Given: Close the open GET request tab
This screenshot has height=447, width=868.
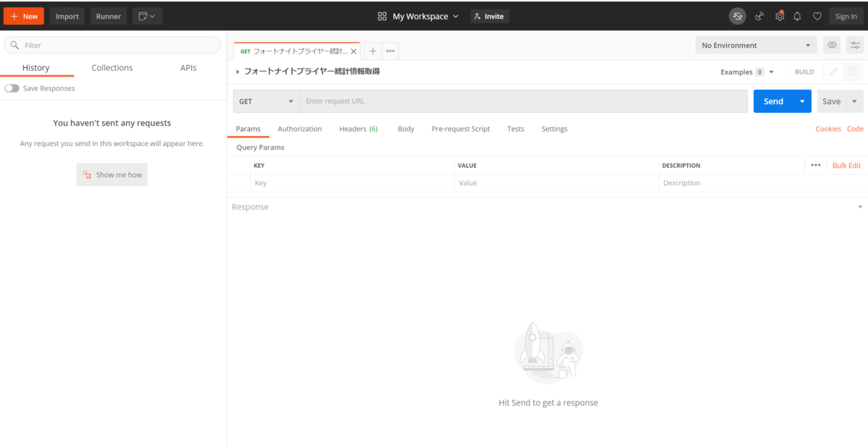Looking at the screenshot, I should coord(354,51).
